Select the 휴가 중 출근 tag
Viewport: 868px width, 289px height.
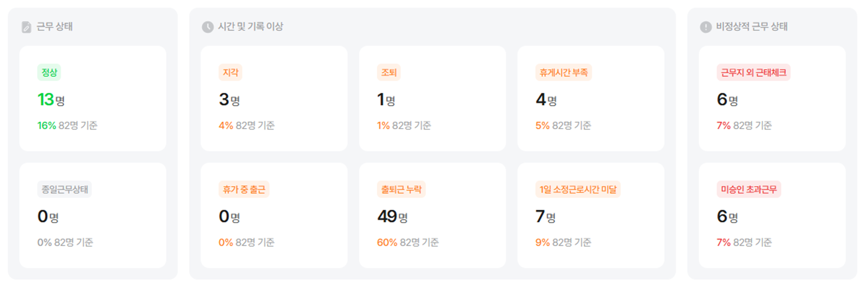(x=244, y=189)
